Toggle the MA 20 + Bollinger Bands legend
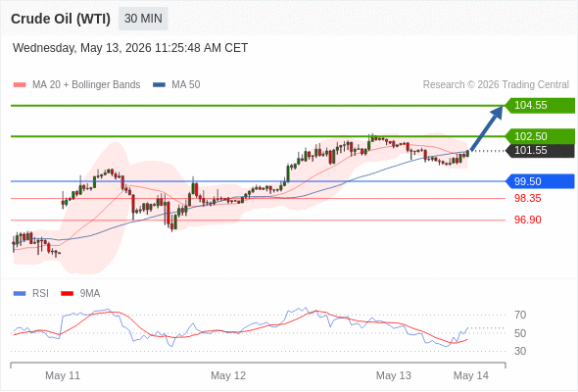 tap(76, 85)
